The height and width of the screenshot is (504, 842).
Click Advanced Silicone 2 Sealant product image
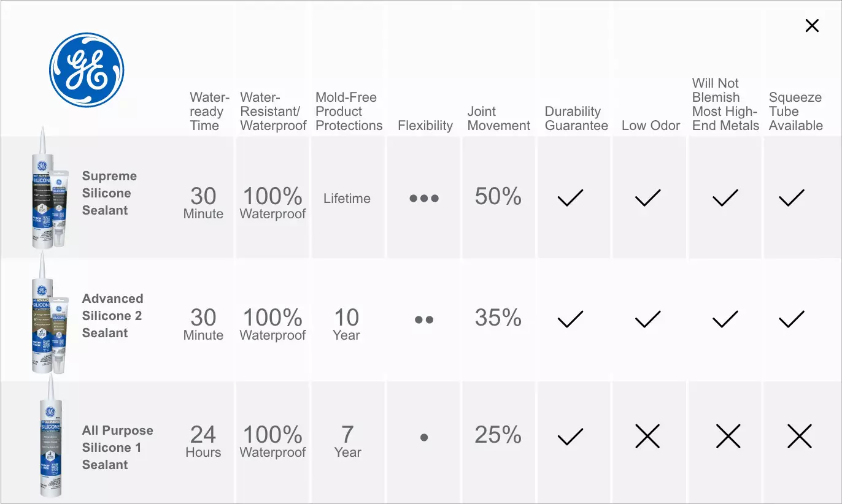(x=48, y=313)
